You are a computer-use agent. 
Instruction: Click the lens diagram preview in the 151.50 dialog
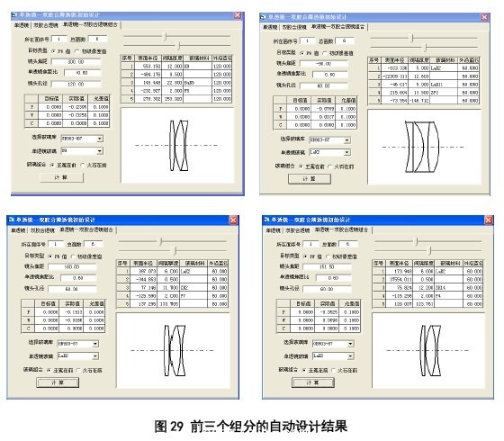click(428, 351)
